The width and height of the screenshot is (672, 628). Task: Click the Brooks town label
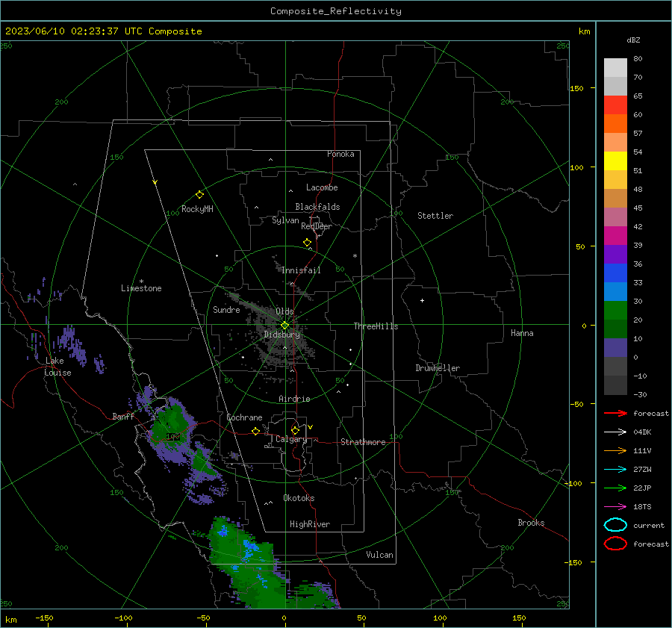coord(531,523)
